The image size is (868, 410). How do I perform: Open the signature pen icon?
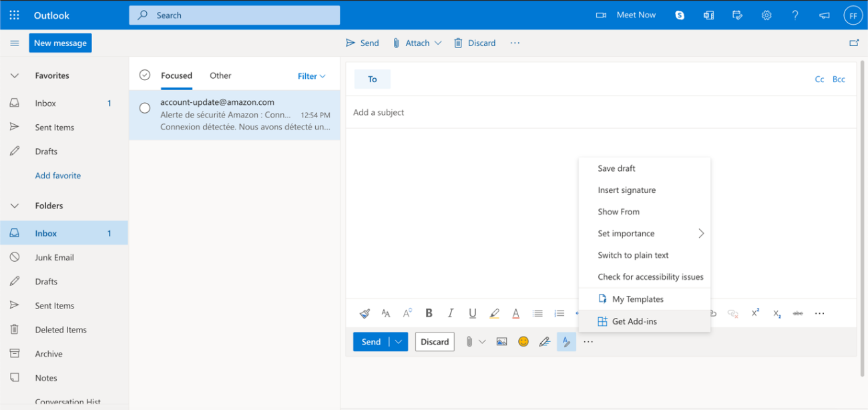[x=545, y=341]
